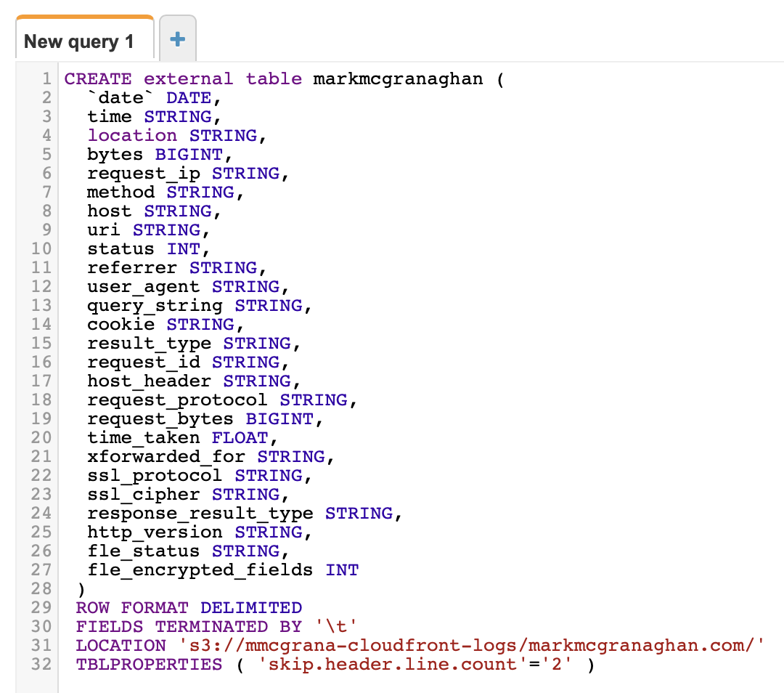
Task: Click the user_agent column name
Action: click(144, 287)
